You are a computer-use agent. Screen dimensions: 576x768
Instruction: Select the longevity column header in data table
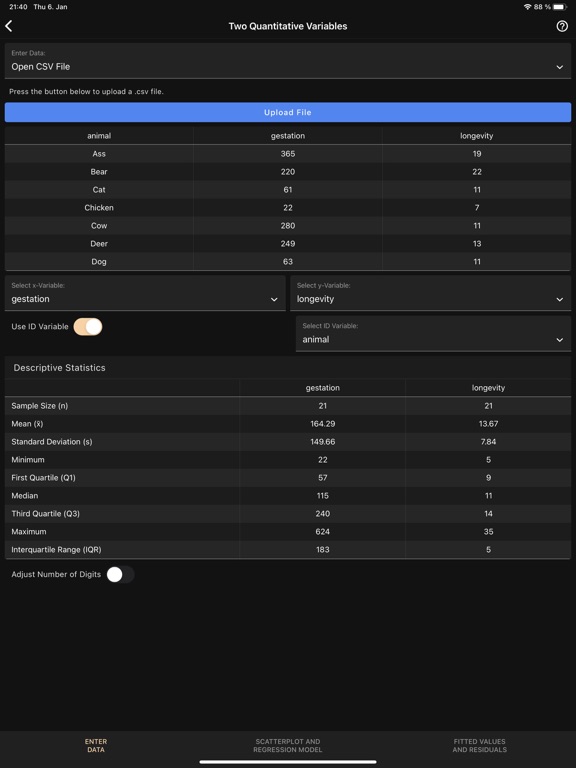pyautogui.click(x=477, y=136)
